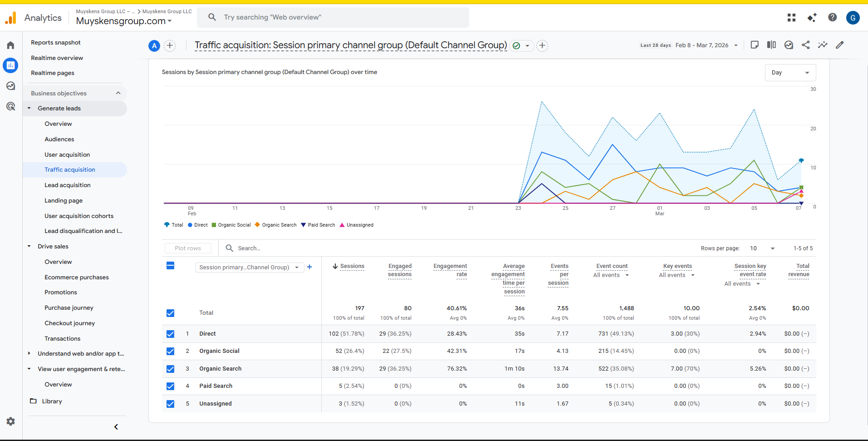Open the Home page from the left rail
Viewport: 868px width, 441px height.
pos(10,45)
